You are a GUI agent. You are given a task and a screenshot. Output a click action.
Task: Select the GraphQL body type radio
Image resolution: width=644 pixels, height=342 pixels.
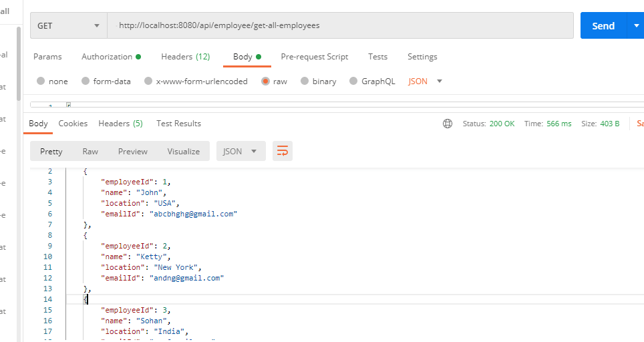353,81
